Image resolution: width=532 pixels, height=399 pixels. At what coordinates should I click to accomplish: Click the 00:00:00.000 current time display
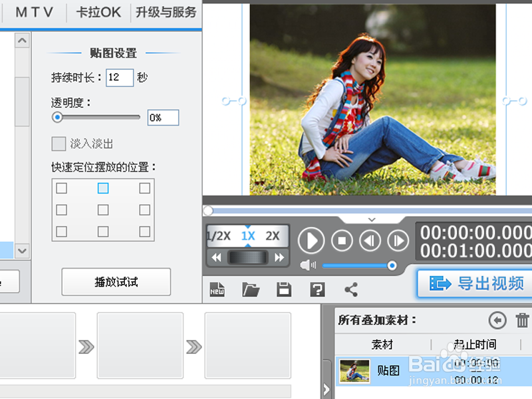[x=476, y=233]
